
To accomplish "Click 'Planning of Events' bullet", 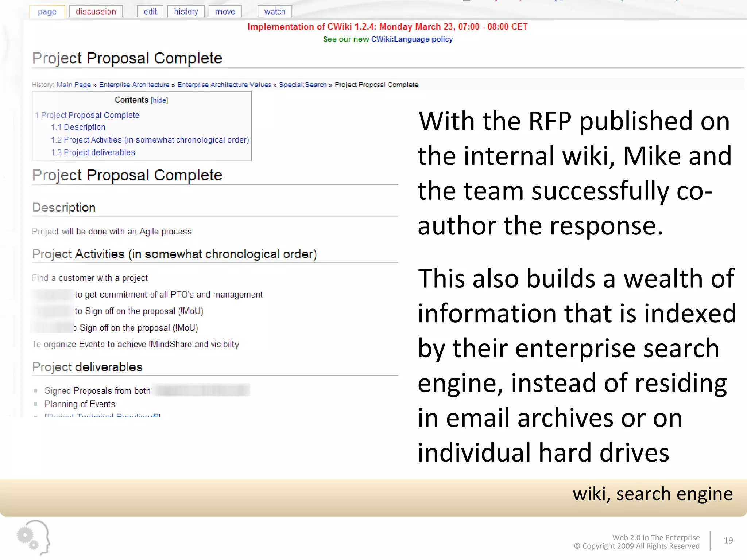I will click(x=80, y=404).
